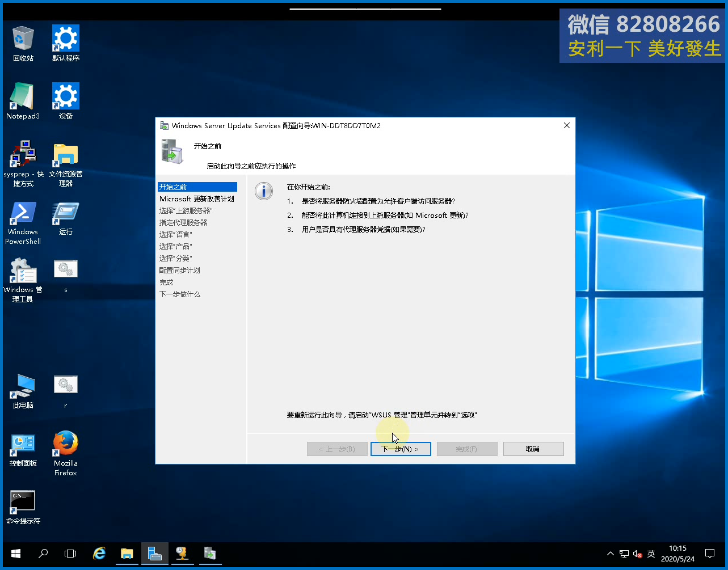
Task: Click the blue information icon in wizard
Action: click(x=264, y=191)
